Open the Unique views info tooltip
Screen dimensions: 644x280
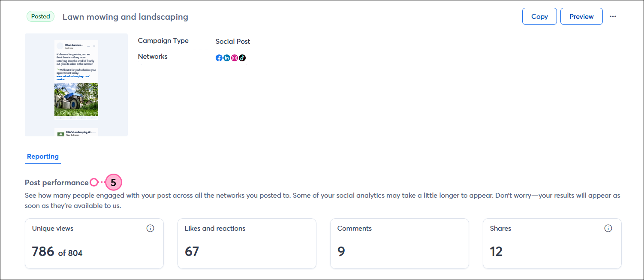(150, 228)
